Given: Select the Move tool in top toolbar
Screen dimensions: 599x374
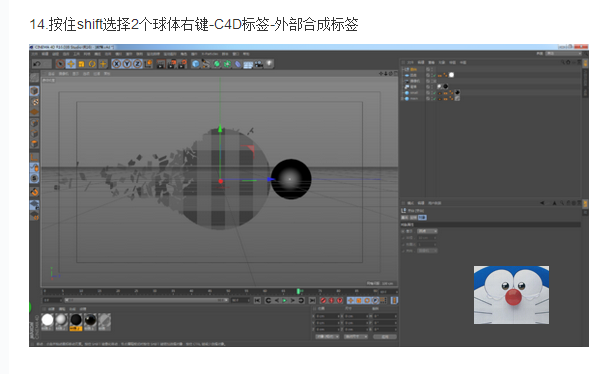Looking at the screenshot, I should click(71, 64).
